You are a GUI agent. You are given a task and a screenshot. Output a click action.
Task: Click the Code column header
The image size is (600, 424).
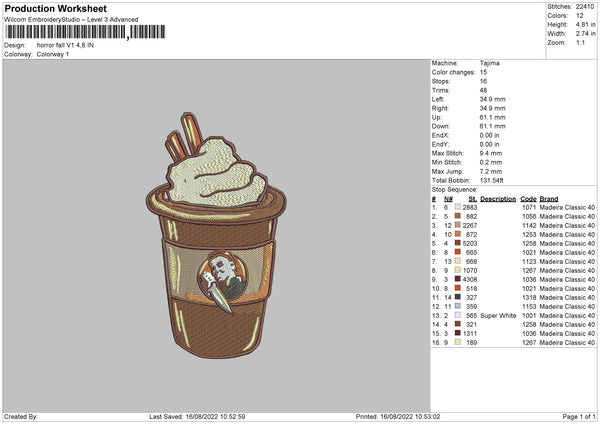(x=528, y=199)
